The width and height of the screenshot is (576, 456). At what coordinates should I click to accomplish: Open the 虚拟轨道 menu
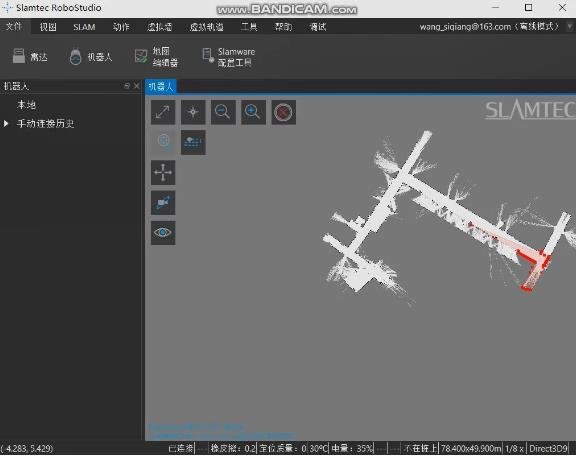coord(206,27)
